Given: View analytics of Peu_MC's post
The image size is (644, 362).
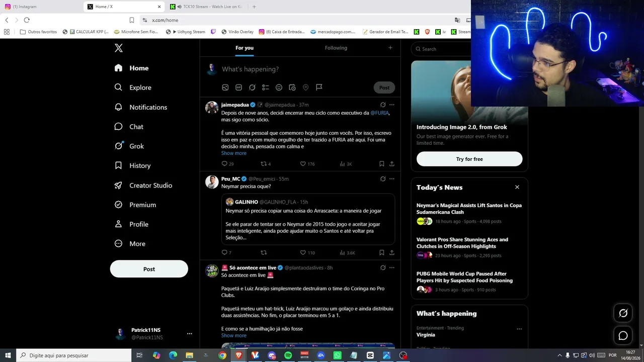Looking at the screenshot, I should point(347,253).
